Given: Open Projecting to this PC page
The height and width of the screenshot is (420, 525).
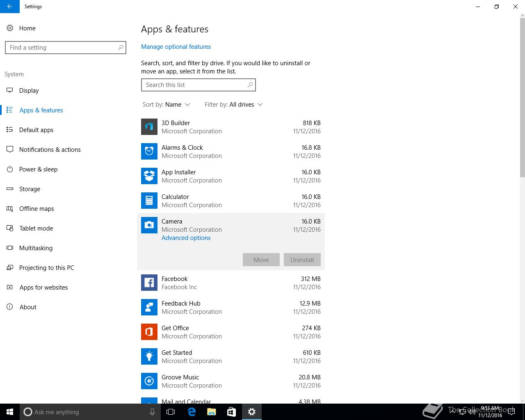Looking at the screenshot, I should click(46, 268).
